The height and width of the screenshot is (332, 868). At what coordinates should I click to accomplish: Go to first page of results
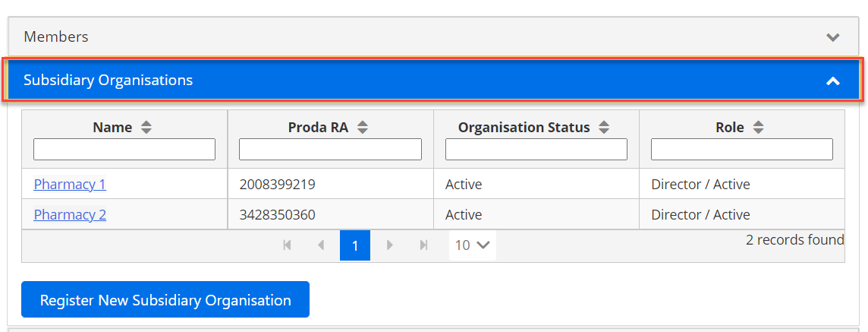pos(287,245)
